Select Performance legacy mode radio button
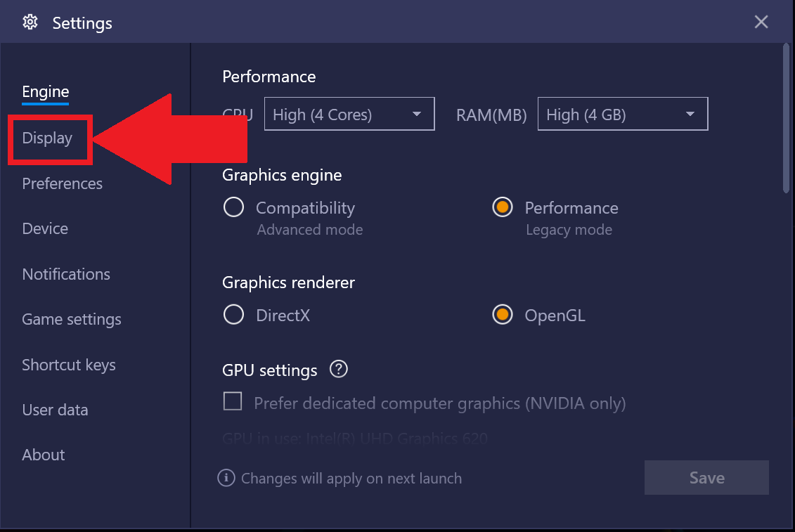The image size is (795, 532). click(x=503, y=207)
